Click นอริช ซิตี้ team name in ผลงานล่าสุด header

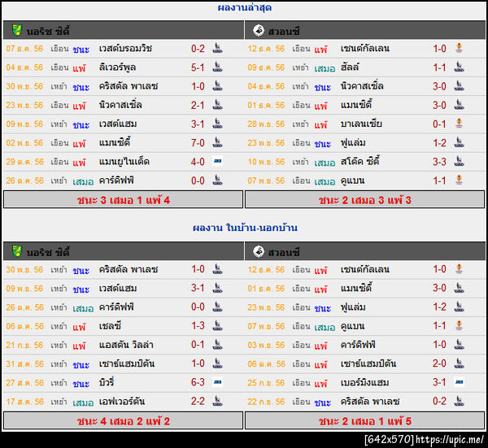point(48,31)
